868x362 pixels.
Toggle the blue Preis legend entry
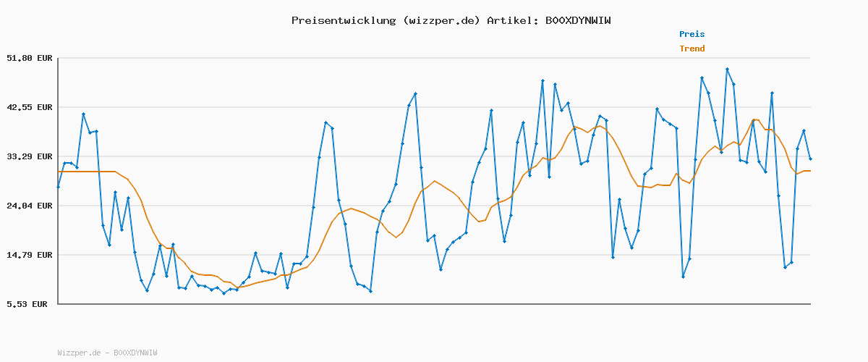coord(692,34)
